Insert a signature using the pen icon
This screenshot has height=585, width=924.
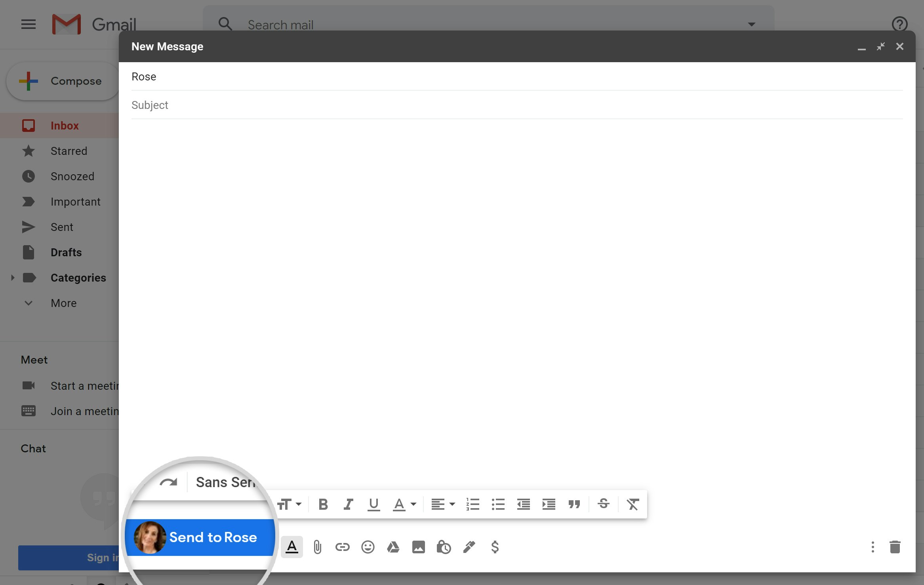pos(469,547)
